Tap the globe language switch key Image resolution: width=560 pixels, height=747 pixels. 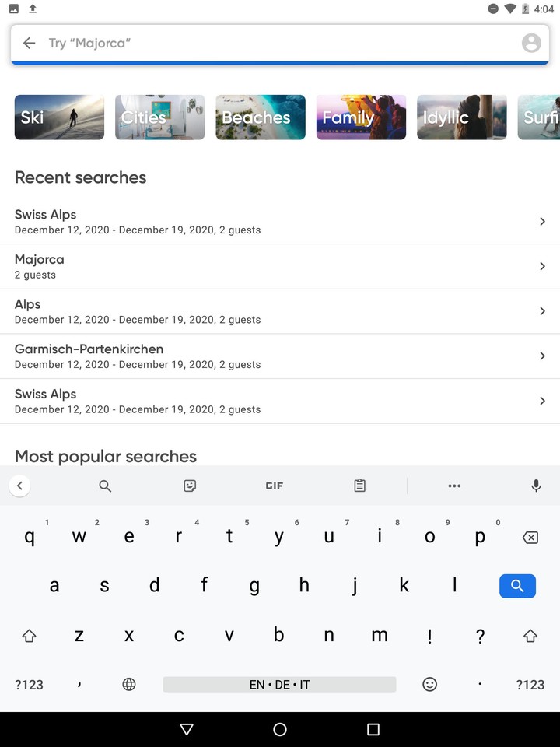129,685
